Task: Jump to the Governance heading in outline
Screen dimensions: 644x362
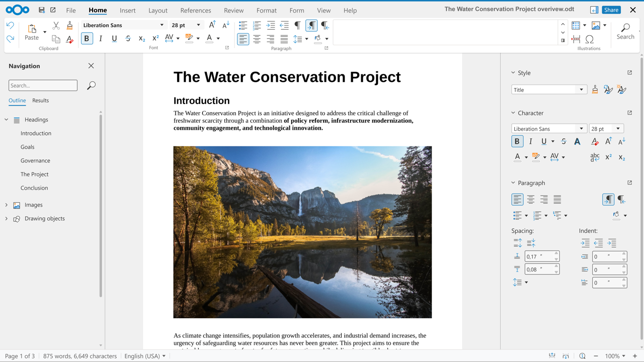Action: pos(35,161)
